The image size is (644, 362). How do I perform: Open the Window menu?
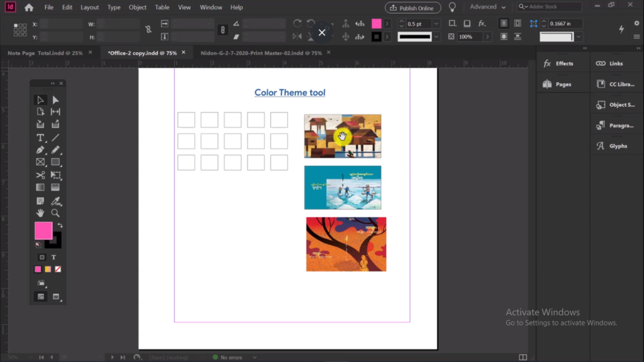(x=211, y=8)
